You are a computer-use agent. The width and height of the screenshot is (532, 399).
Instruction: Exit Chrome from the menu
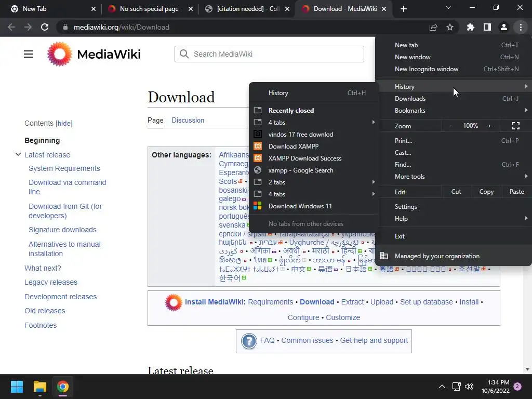(454, 236)
